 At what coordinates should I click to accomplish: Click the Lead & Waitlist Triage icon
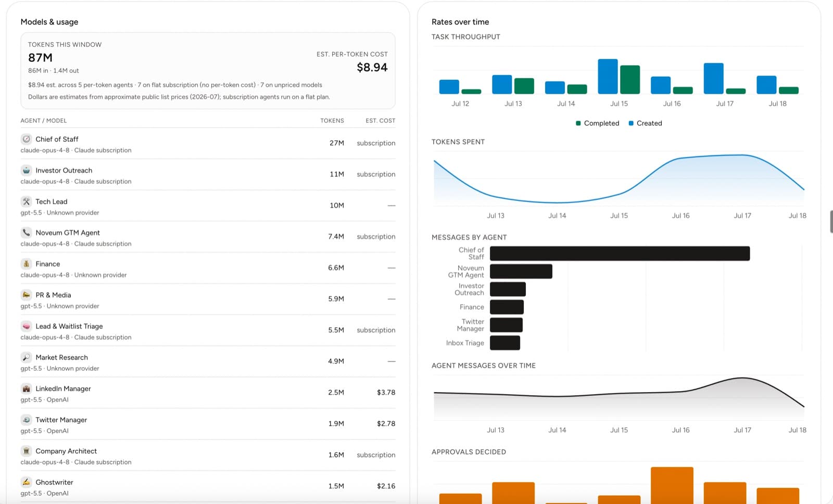coord(26,326)
